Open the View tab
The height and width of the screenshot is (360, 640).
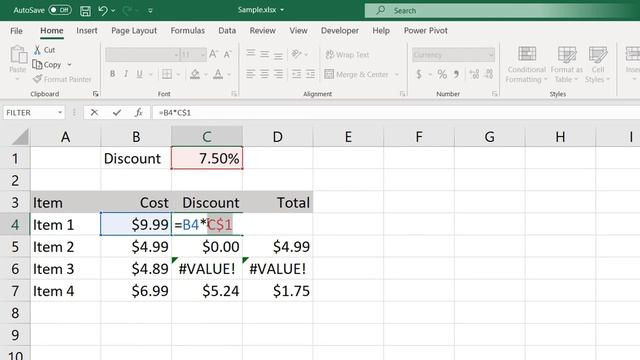coord(298,31)
